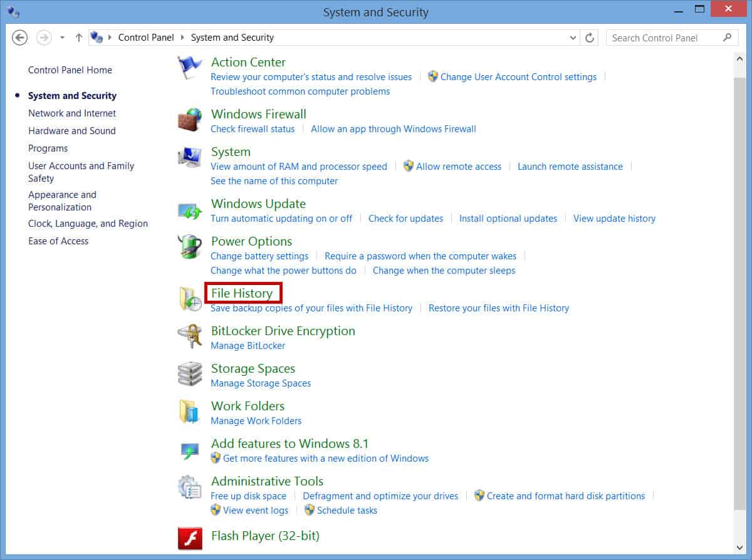Select Programs in sidebar
The image size is (752, 560).
[x=48, y=148]
